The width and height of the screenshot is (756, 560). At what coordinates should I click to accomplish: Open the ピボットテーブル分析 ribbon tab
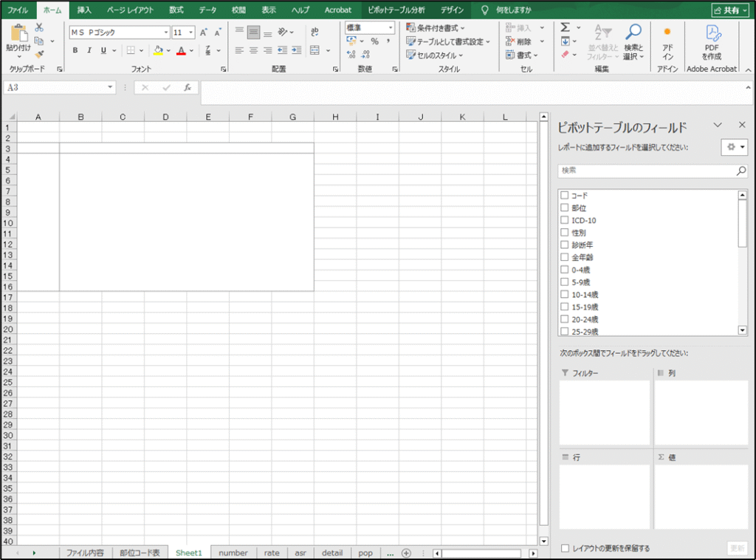pos(396,10)
